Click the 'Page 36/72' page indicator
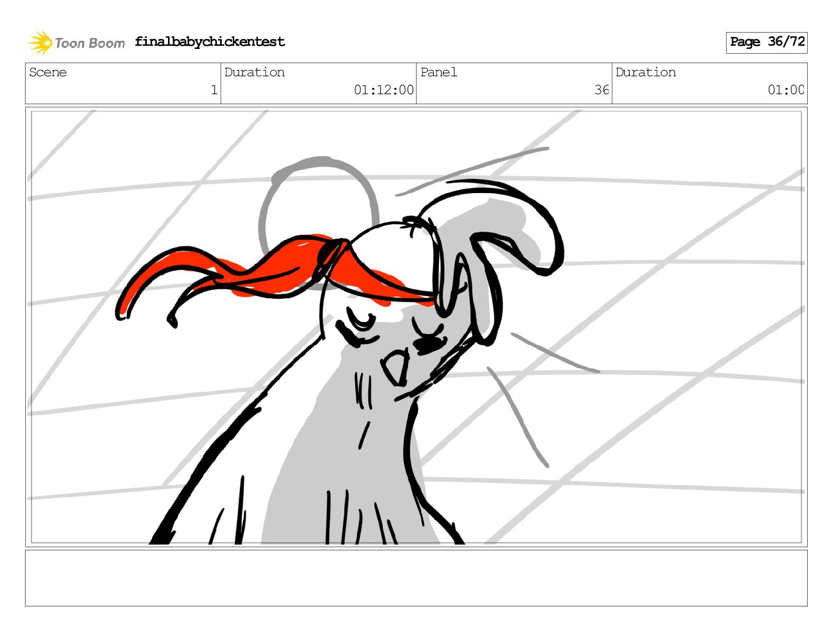 [767, 42]
